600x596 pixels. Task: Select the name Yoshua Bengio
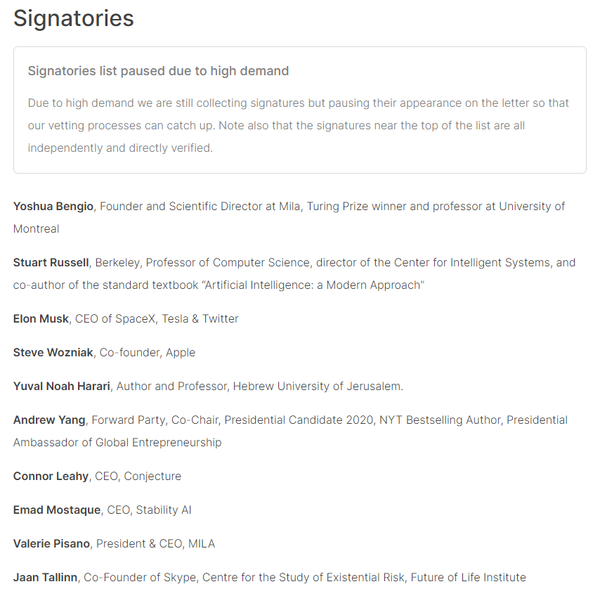53,206
